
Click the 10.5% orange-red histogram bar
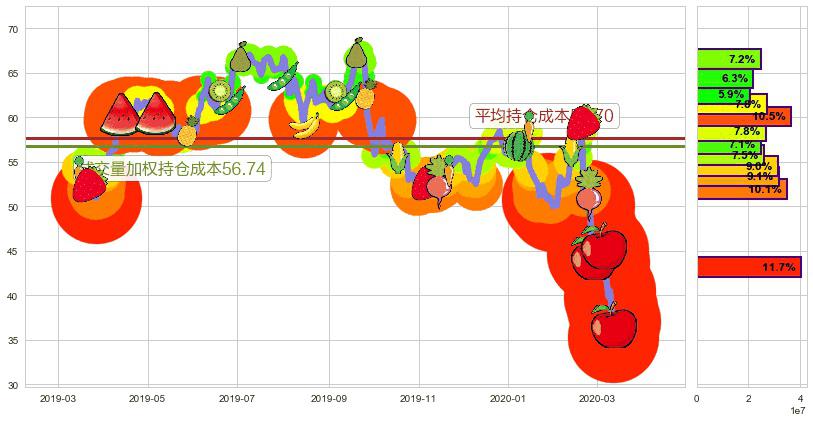coord(744,117)
